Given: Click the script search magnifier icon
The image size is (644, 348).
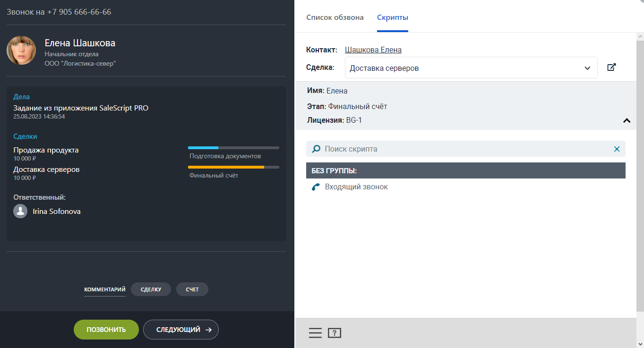Looking at the screenshot, I should (x=316, y=149).
